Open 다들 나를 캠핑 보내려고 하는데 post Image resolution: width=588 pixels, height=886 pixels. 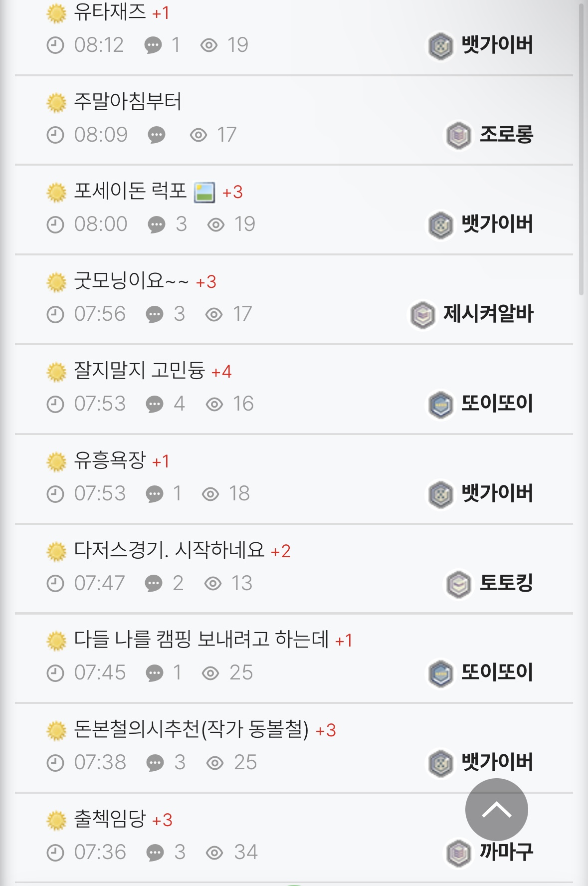[x=201, y=639]
